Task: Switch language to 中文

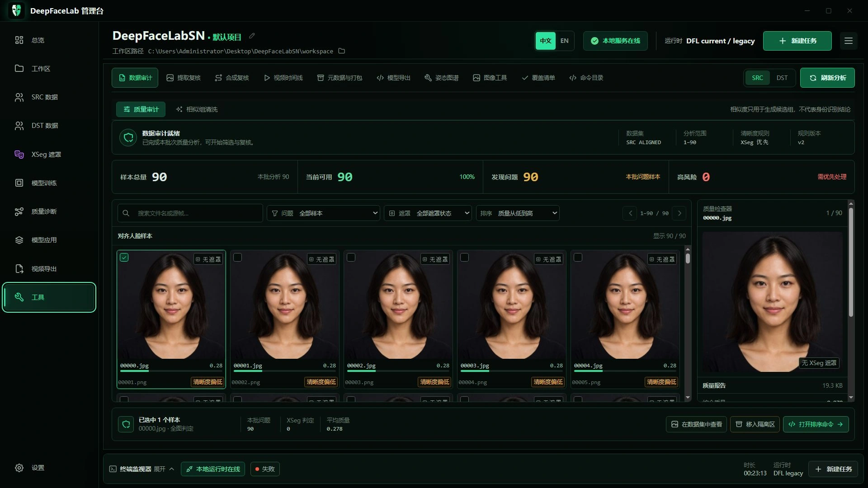Action: [546, 41]
